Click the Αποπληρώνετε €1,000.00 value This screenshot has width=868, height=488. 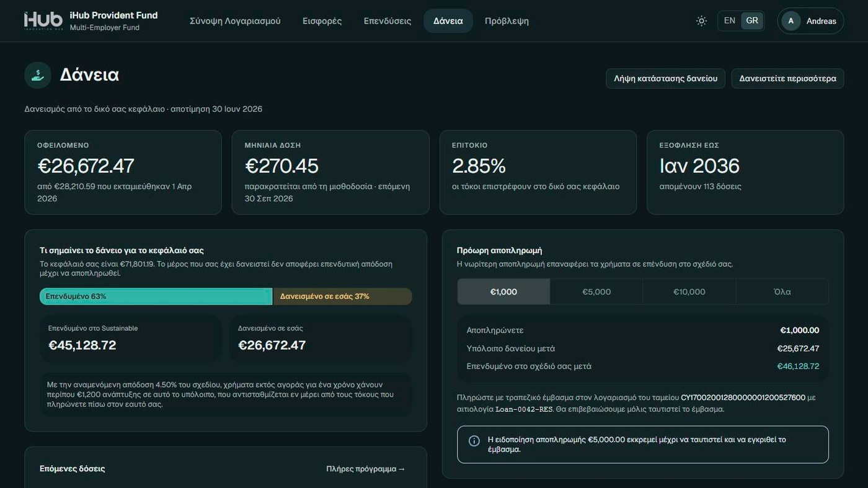coord(800,331)
